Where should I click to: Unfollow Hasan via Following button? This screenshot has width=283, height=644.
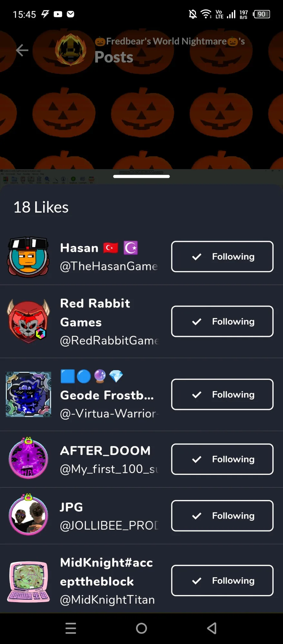point(222,257)
